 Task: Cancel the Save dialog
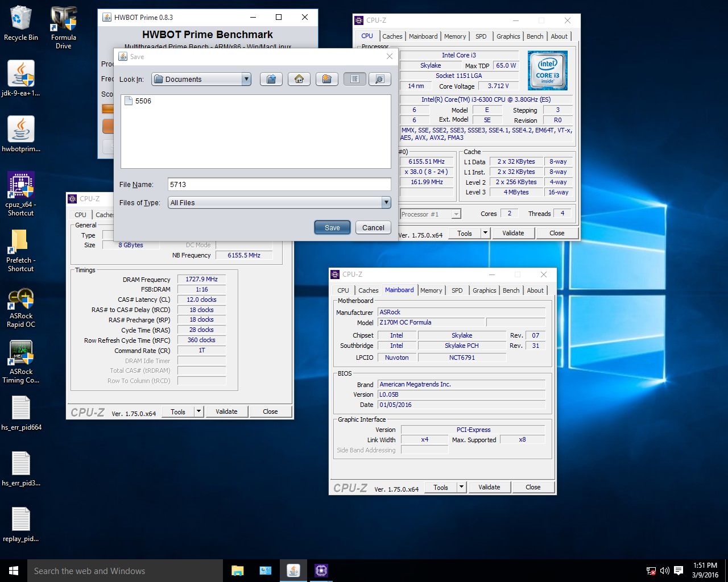click(373, 227)
